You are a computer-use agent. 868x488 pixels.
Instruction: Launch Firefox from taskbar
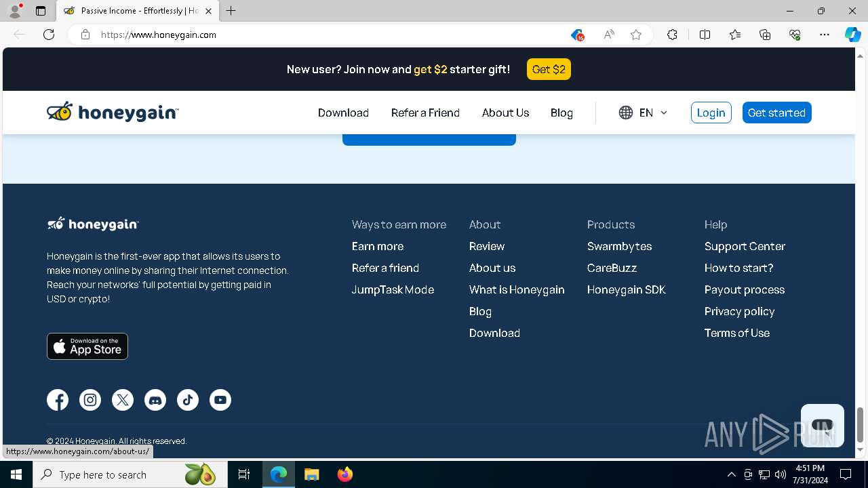(345, 474)
